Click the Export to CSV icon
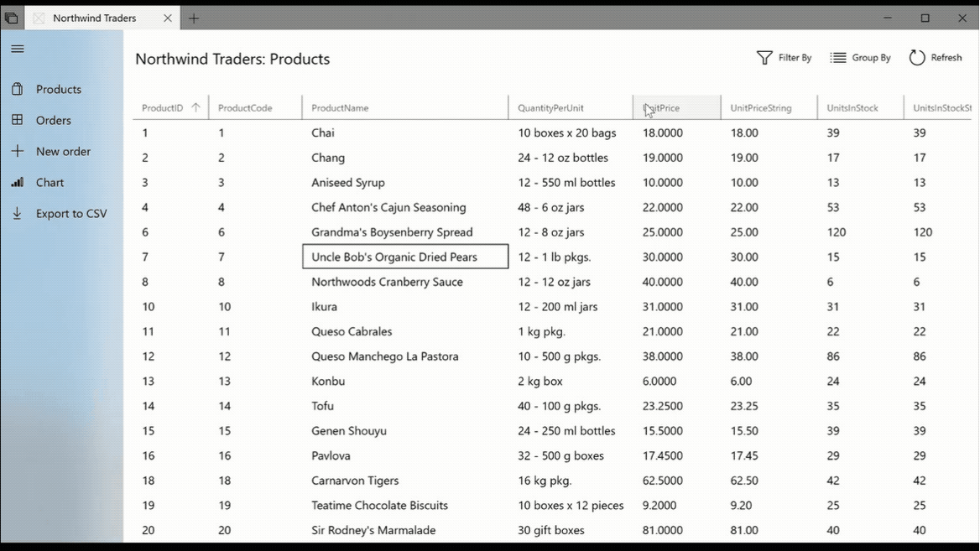Screen dimensions: 980x551 pos(16,213)
